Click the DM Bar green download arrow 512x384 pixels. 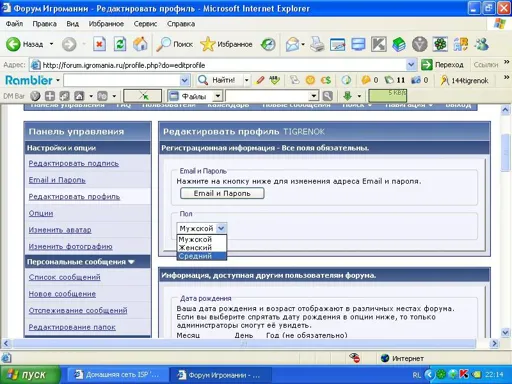click(x=347, y=96)
